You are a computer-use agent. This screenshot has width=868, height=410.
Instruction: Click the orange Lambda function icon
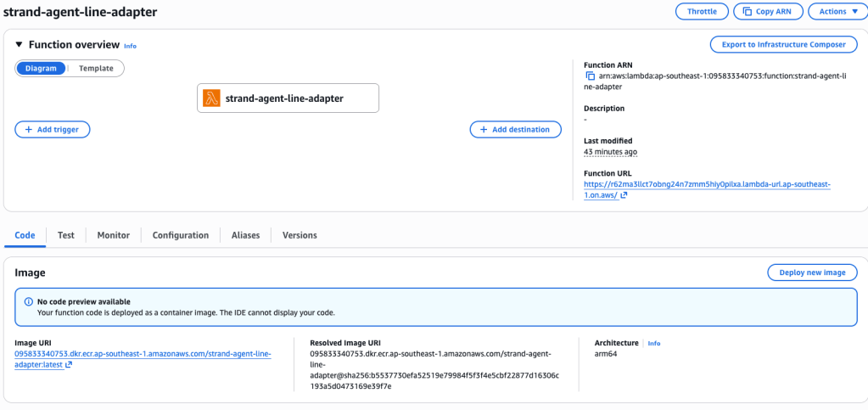(x=211, y=98)
